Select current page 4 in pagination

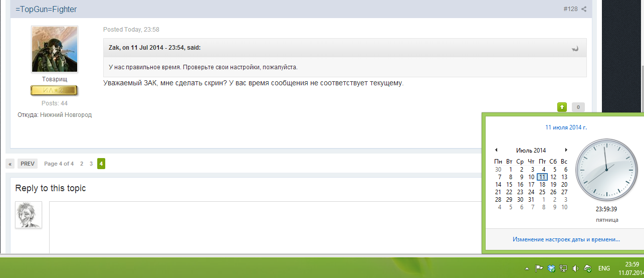click(x=101, y=164)
